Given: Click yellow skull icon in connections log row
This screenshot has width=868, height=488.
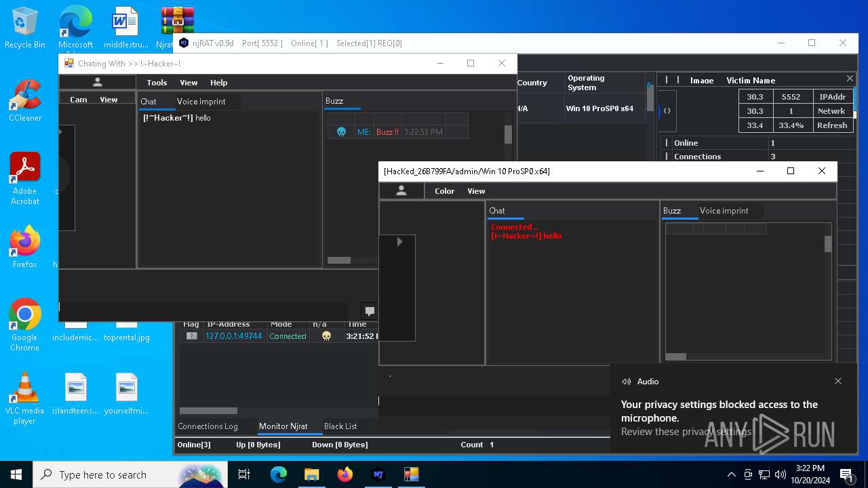Looking at the screenshot, I should [326, 336].
